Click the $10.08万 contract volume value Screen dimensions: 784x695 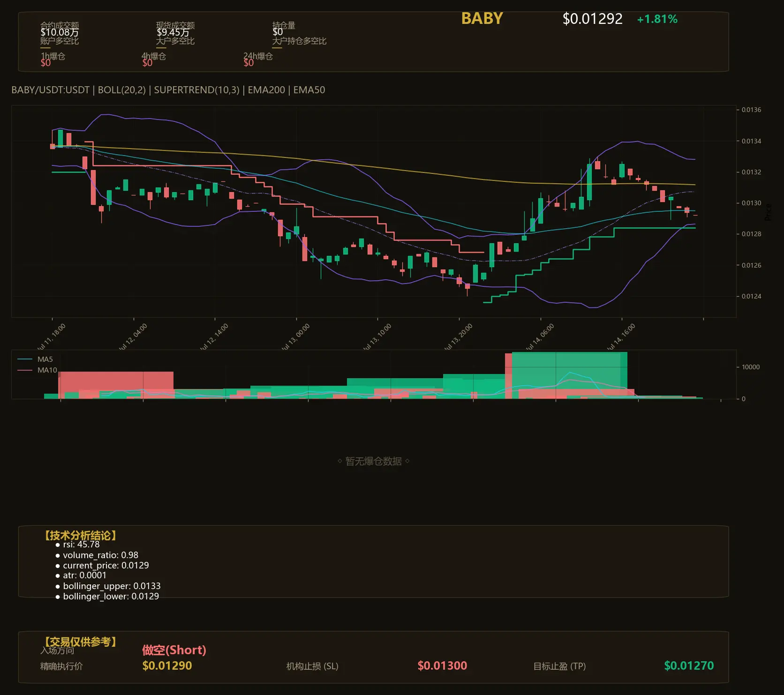(x=60, y=32)
